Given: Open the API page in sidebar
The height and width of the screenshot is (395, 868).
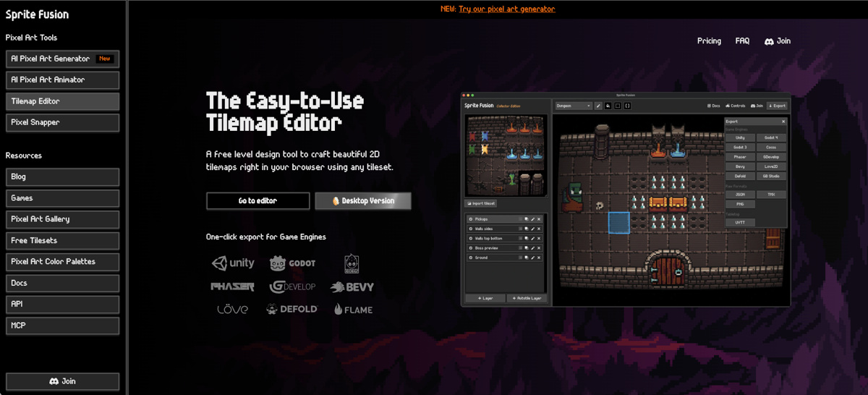Looking at the screenshot, I should [62, 304].
